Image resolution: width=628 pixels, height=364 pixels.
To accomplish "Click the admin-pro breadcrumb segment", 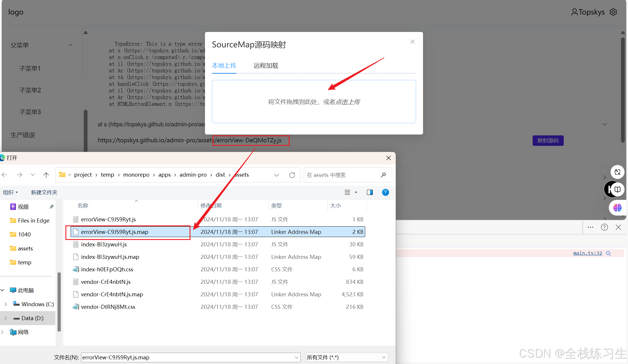I will coord(193,175).
